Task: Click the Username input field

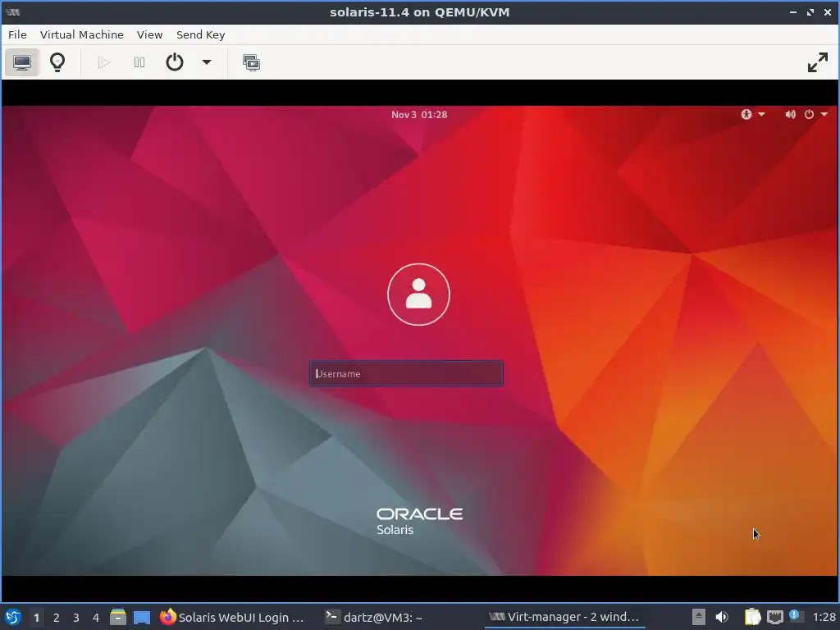Action: click(406, 373)
